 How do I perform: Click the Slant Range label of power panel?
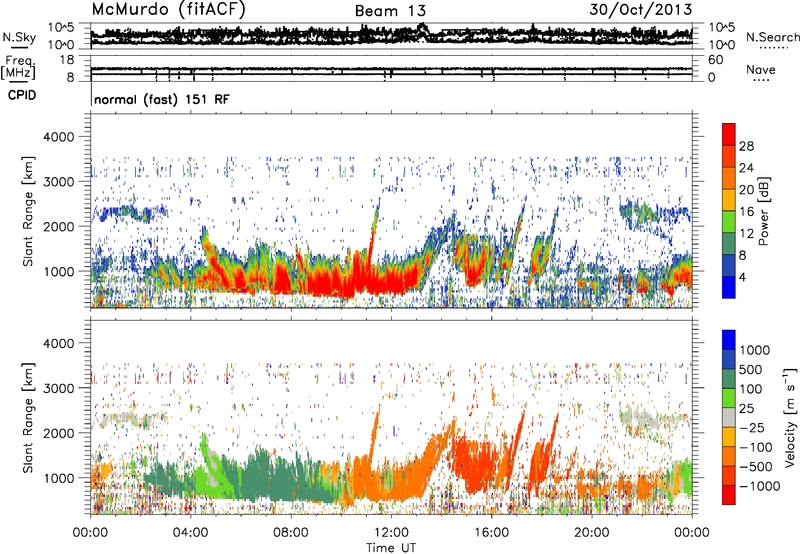[x=28, y=211]
